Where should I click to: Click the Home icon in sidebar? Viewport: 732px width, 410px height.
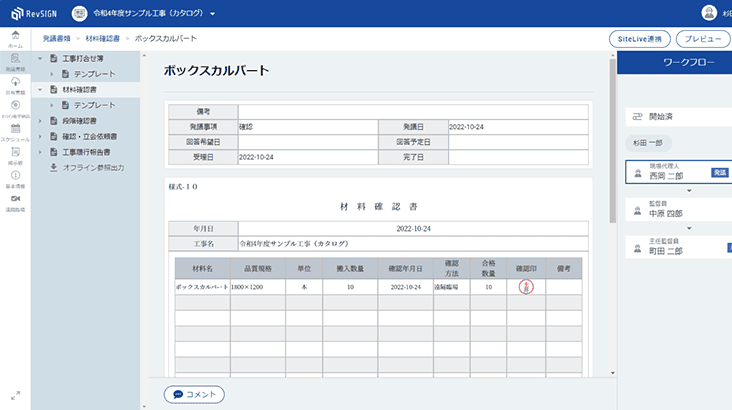pyautogui.click(x=15, y=38)
